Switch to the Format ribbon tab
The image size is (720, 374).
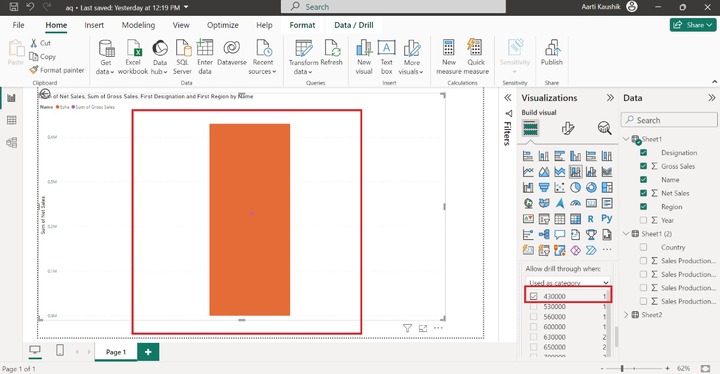(302, 25)
